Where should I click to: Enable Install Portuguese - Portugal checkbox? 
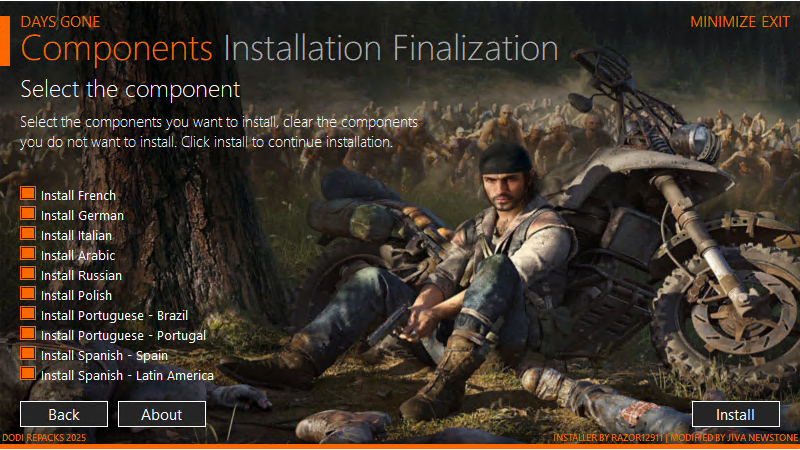tap(28, 333)
